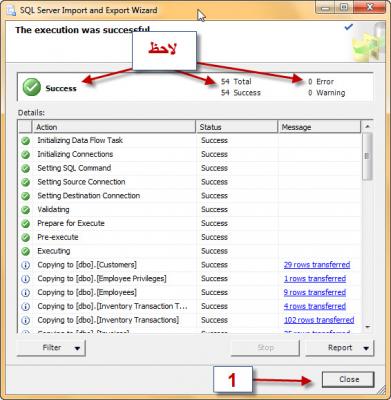Click the info icon beside Copying to [dbo].[Employee Privileges]

[x=26, y=279]
